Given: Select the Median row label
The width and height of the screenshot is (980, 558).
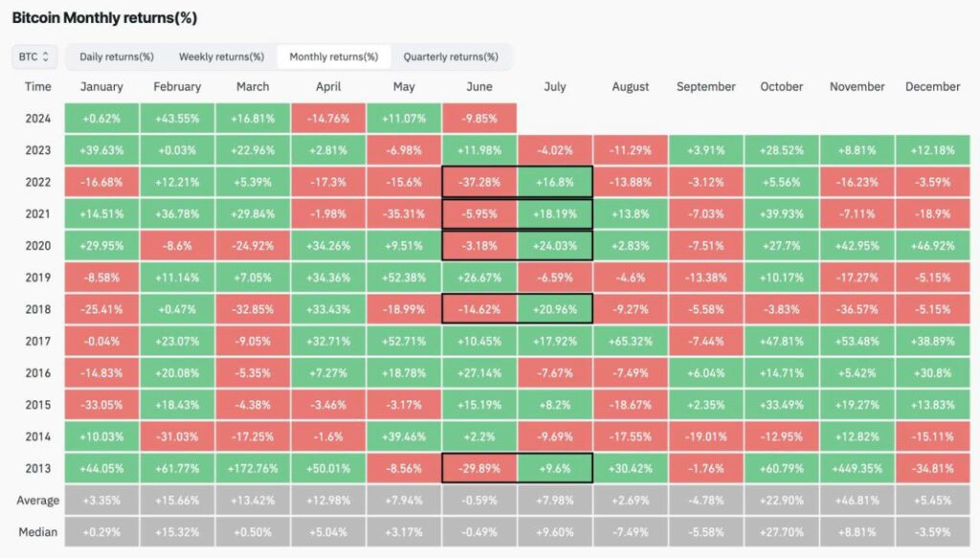Looking at the screenshot, I should [37, 532].
